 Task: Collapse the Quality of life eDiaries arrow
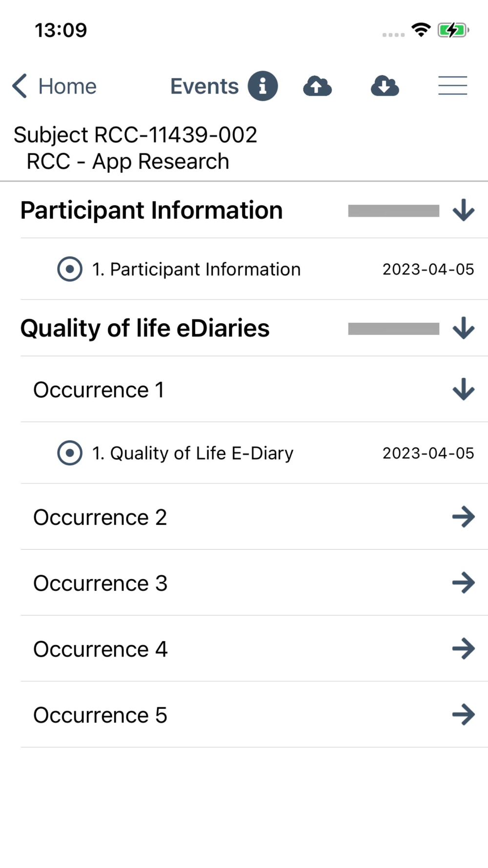463,328
